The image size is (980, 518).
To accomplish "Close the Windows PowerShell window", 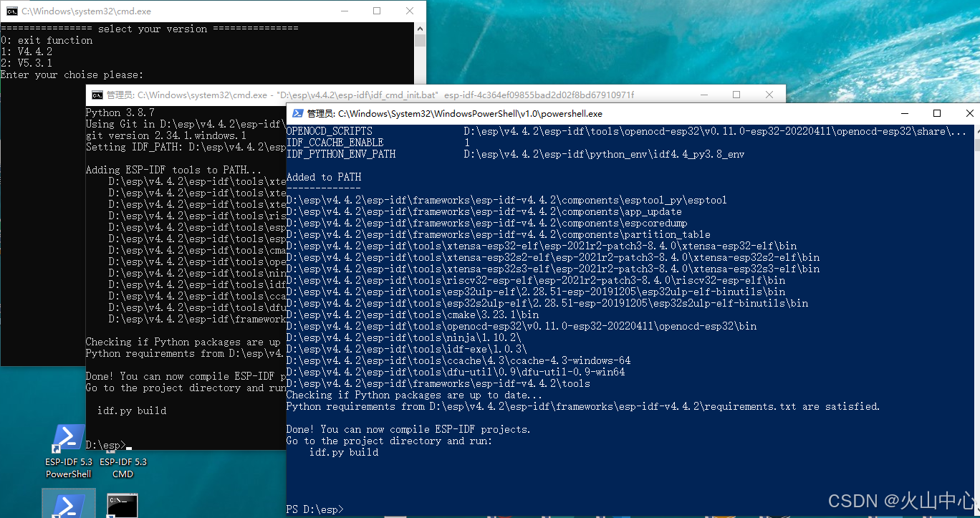I will (x=969, y=113).
